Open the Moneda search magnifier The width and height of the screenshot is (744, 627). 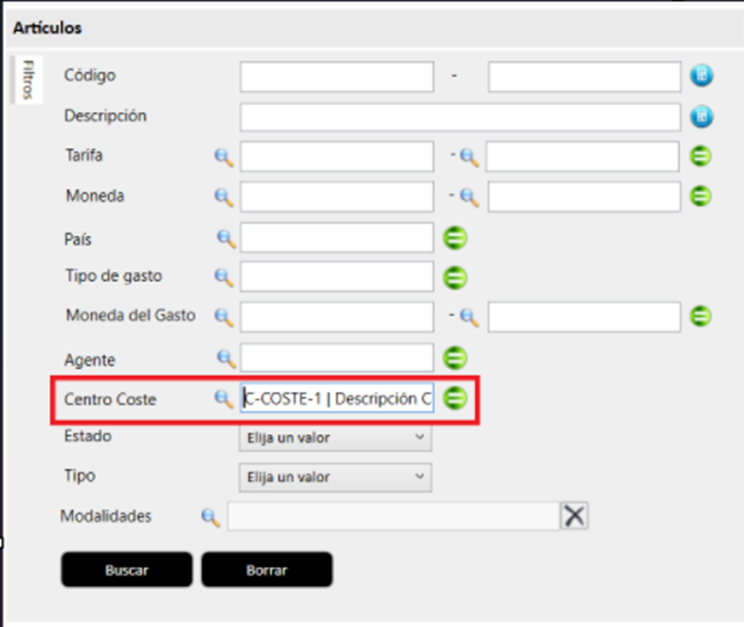(224, 197)
